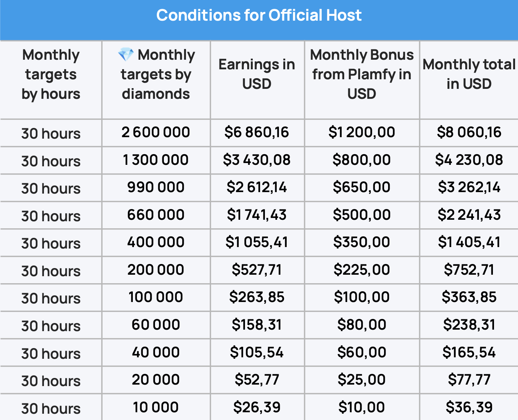Click the Monthly total in USD header
Image resolution: width=518 pixels, height=420 pixels.
click(469, 74)
